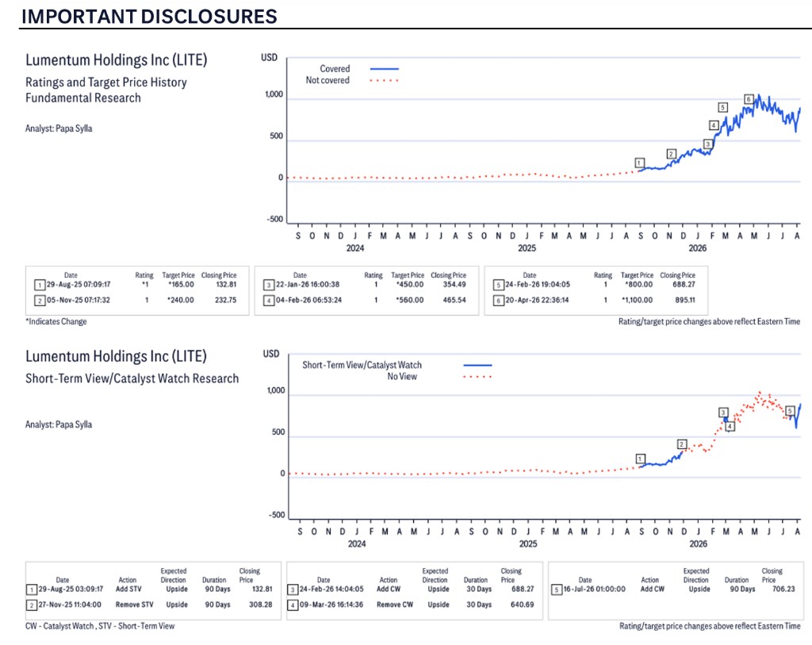Click the *Indicates Change footnote
Image resolution: width=812 pixels, height=645 pixels.
56,322
